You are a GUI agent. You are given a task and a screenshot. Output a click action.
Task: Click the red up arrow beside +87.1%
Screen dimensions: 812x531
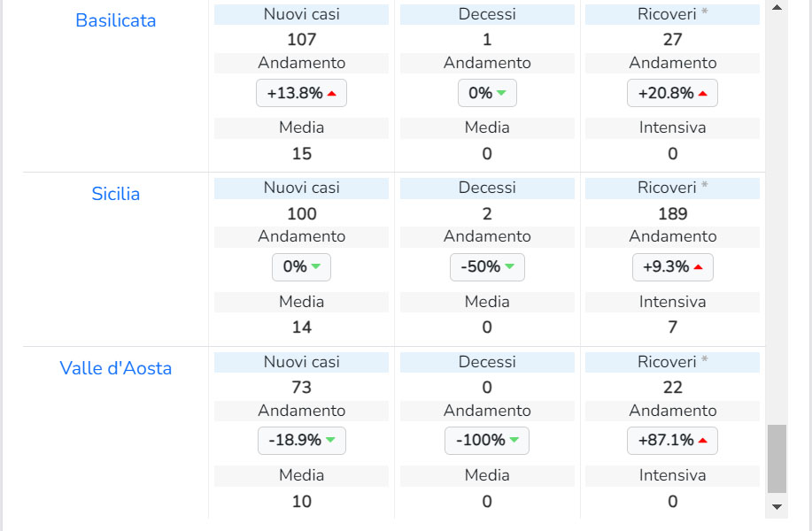click(702, 441)
